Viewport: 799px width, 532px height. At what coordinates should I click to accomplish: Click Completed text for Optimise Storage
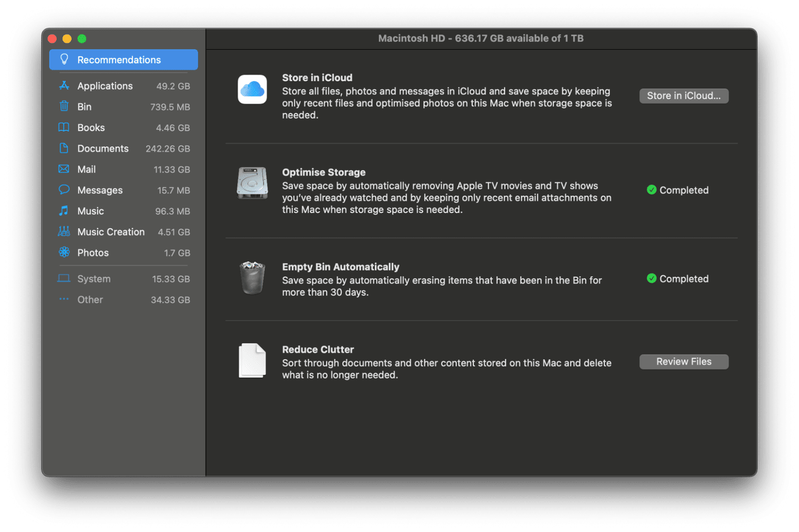point(684,190)
